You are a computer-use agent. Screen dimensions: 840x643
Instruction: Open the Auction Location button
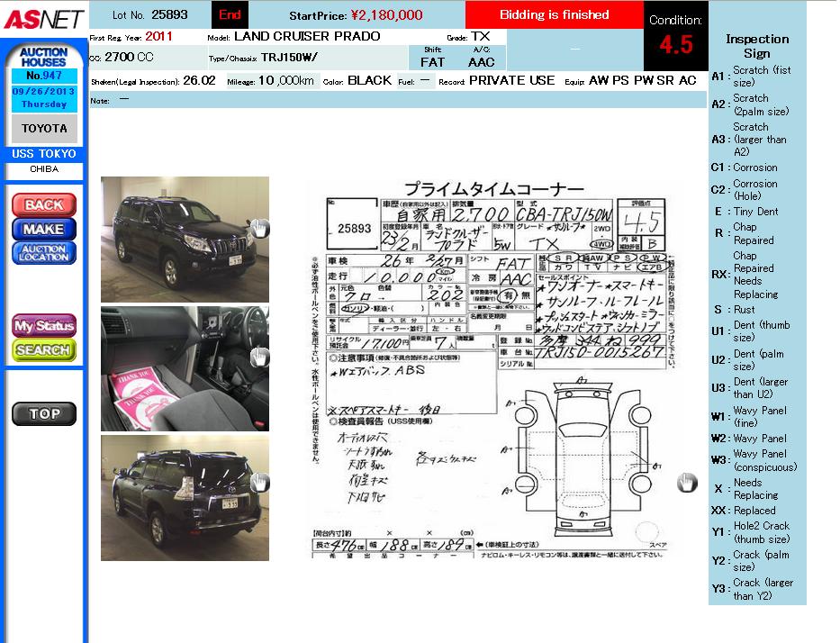pyautogui.click(x=43, y=253)
